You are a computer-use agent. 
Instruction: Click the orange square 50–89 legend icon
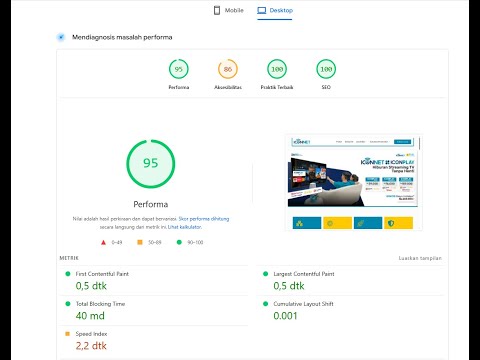point(140,242)
